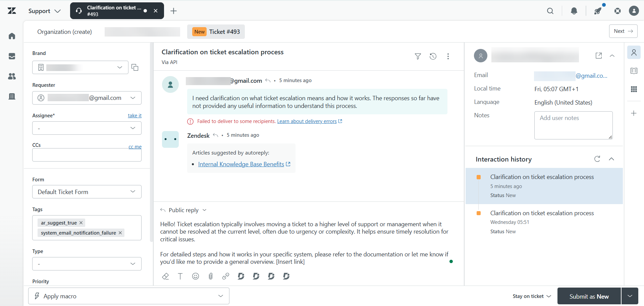Collapse the Interaction history section
Image resolution: width=644 pixels, height=306 pixels.
click(x=611, y=159)
